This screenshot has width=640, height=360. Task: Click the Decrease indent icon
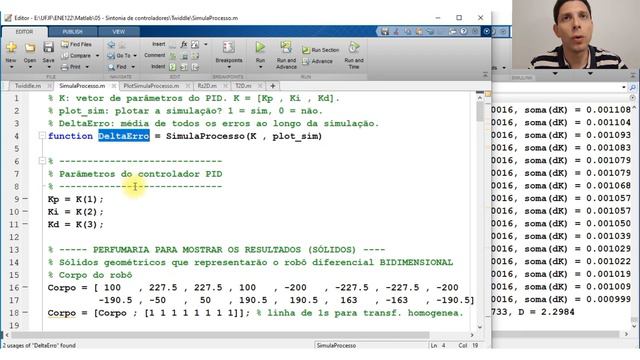(x=195, y=67)
